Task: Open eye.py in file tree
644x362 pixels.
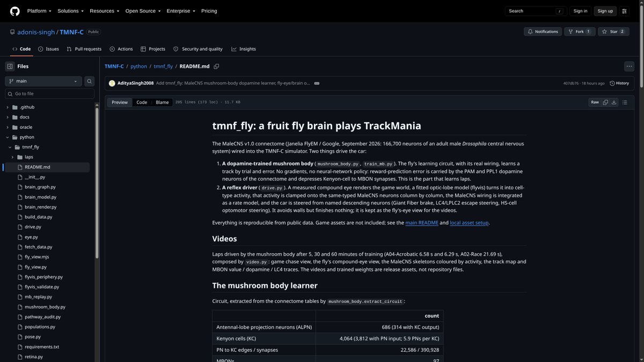Action: pos(31,237)
